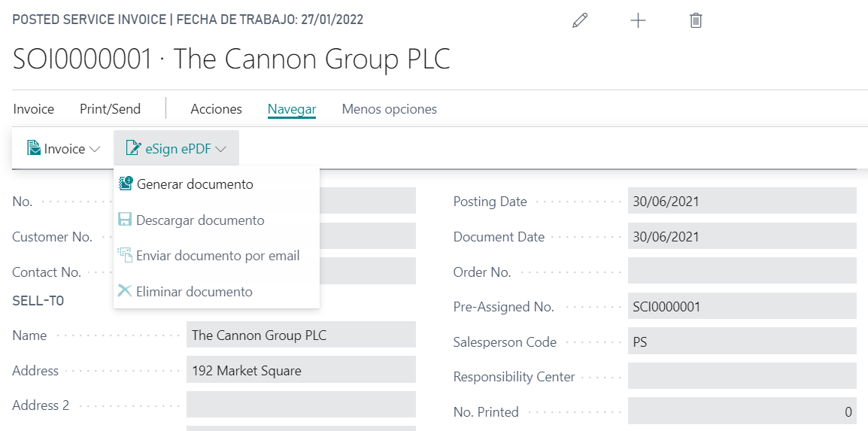This screenshot has height=431, width=868.
Task: Open the Print/Send menu
Action: [110, 109]
